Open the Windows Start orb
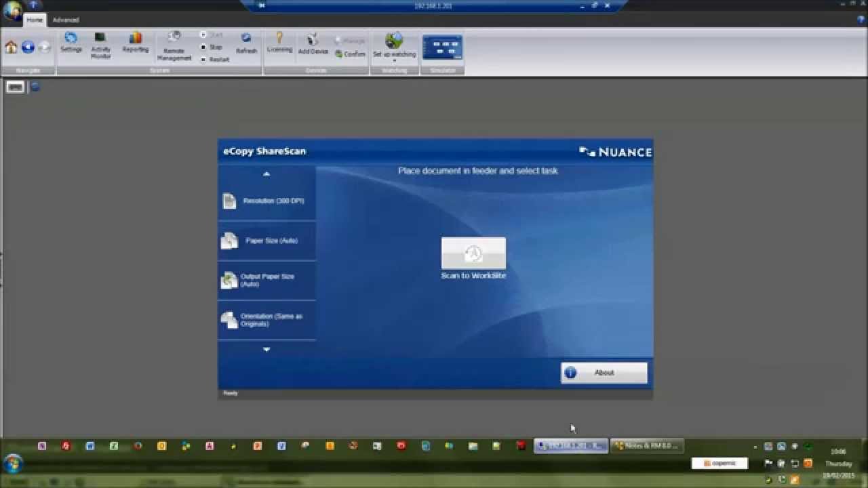 [x=13, y=464]
